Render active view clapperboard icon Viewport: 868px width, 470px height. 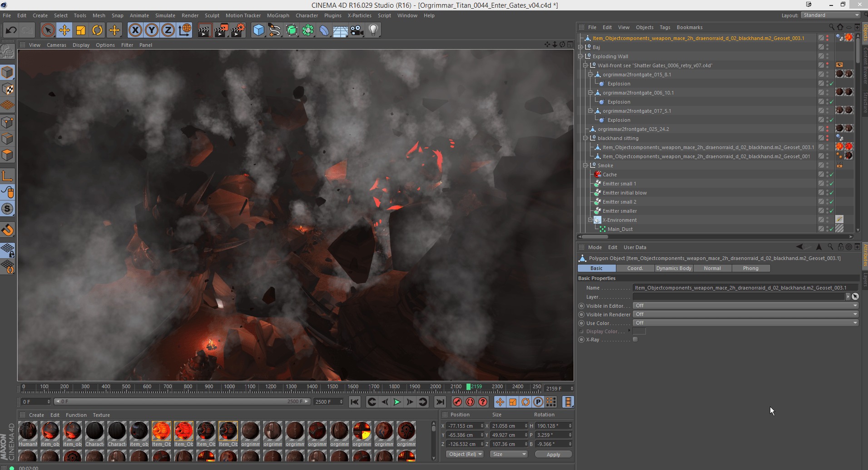tap(204, 30)
